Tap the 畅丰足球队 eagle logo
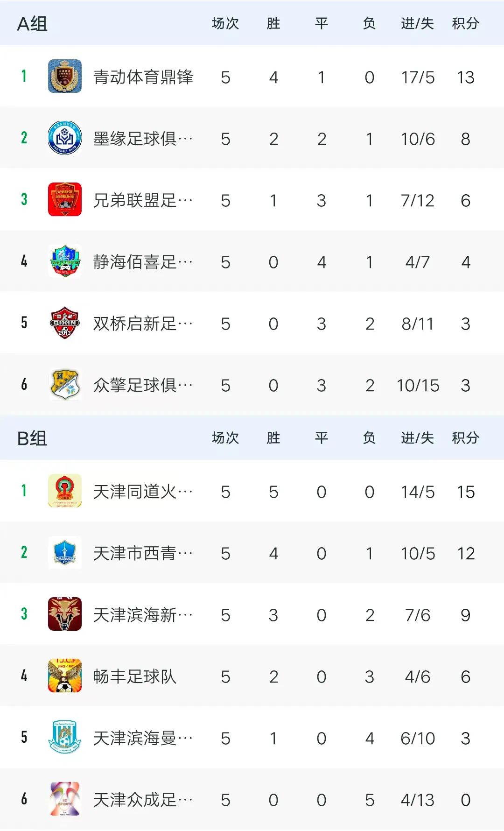 pos(65,676)
